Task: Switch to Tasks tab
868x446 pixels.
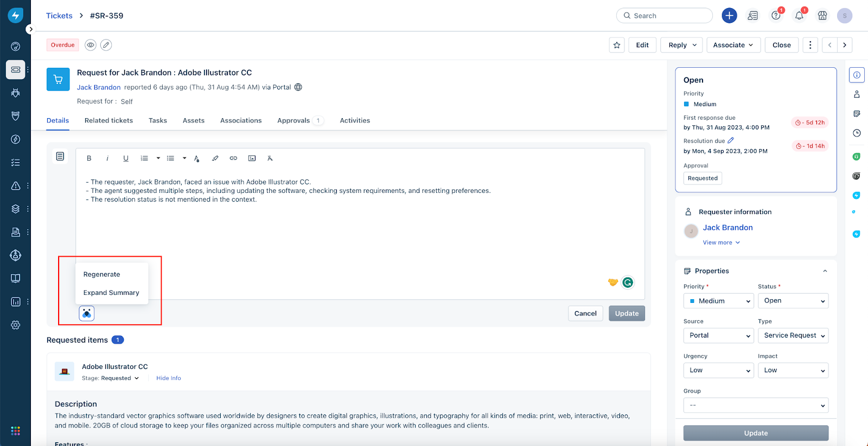Action: click(x=158, y=120)
